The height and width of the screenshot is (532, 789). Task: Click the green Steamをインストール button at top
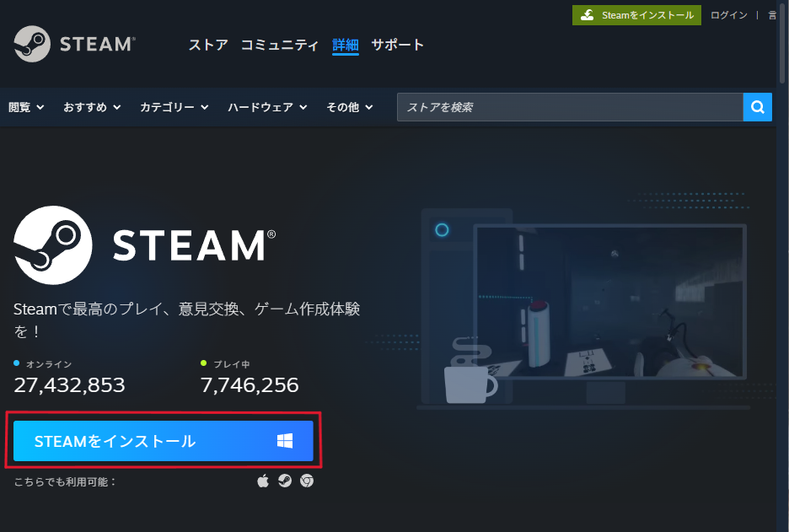click(636, 15)
